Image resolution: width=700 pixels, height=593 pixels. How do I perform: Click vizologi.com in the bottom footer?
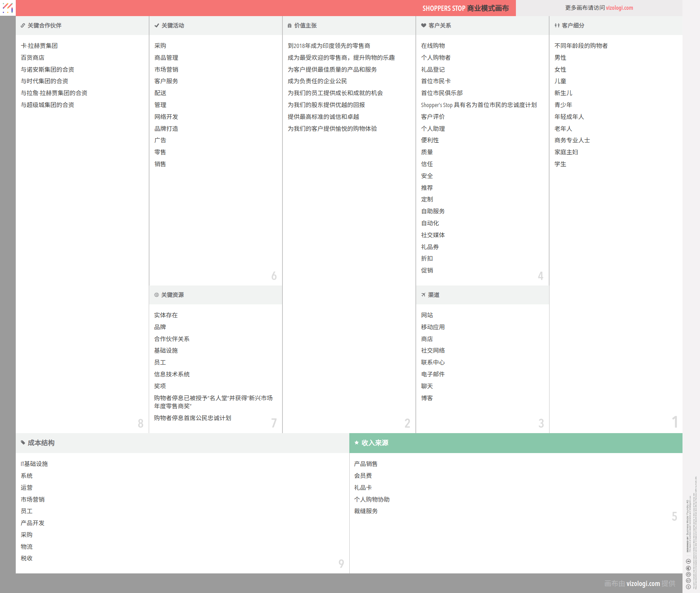[x=643, y=583]
